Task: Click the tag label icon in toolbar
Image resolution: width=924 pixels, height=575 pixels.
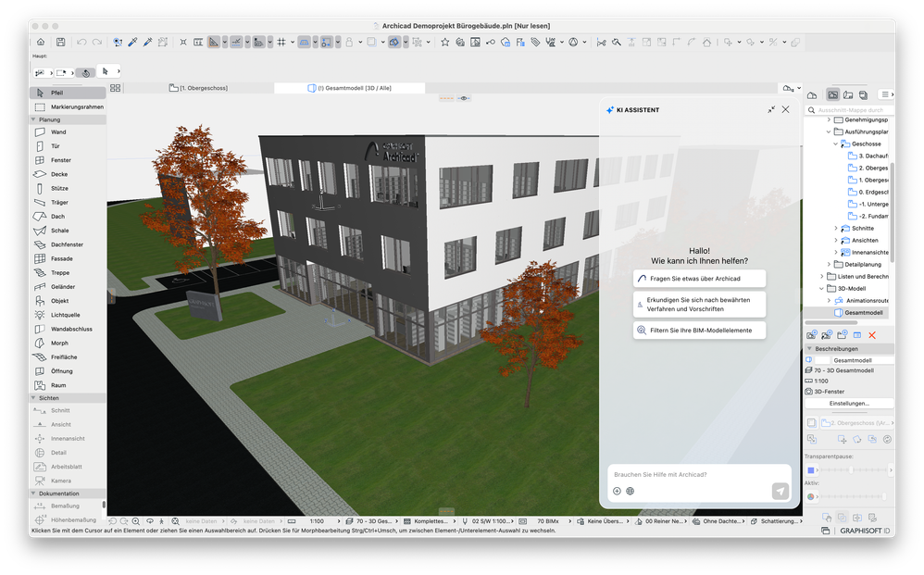Action: tap(535, 42)
